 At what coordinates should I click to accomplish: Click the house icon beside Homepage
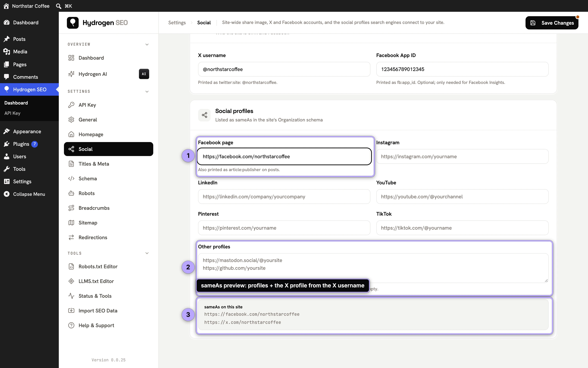point(71,134)
